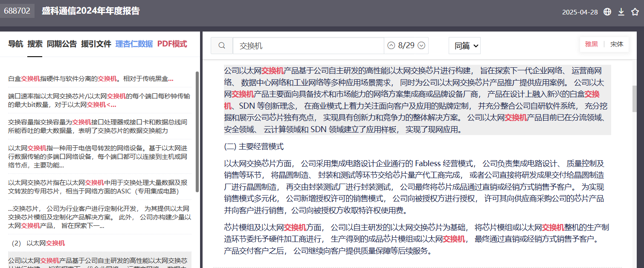Focus the 交换机 search input field
This screenshot has height=268, width=644.
coord(308,46)
